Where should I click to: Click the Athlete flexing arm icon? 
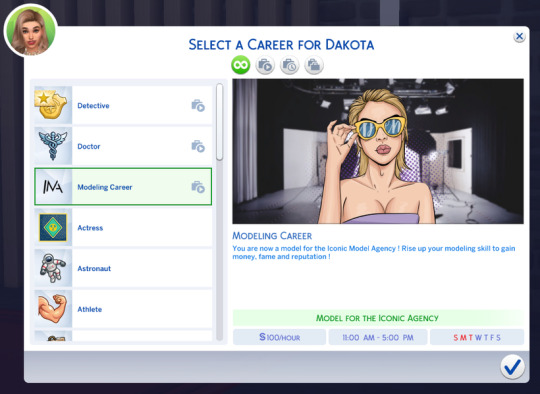(53, 309)
